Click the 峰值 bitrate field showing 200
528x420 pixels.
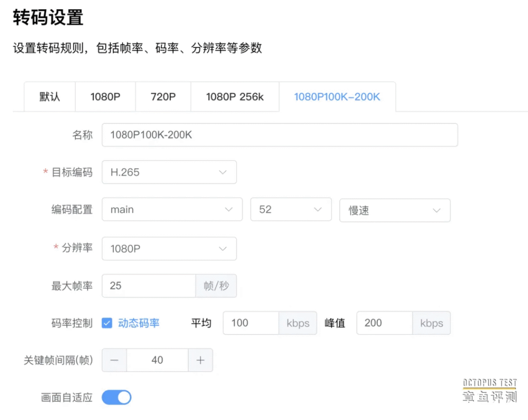(385, 323)
